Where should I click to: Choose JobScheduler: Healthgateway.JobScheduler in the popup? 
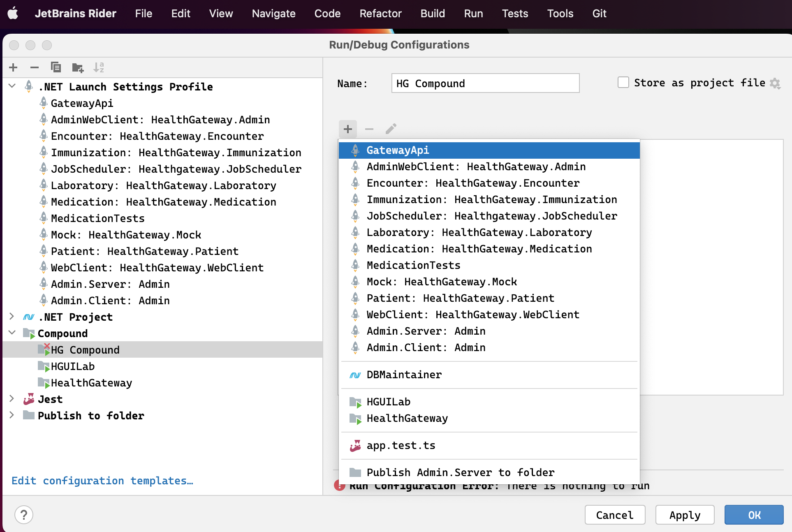pos(489,216)
